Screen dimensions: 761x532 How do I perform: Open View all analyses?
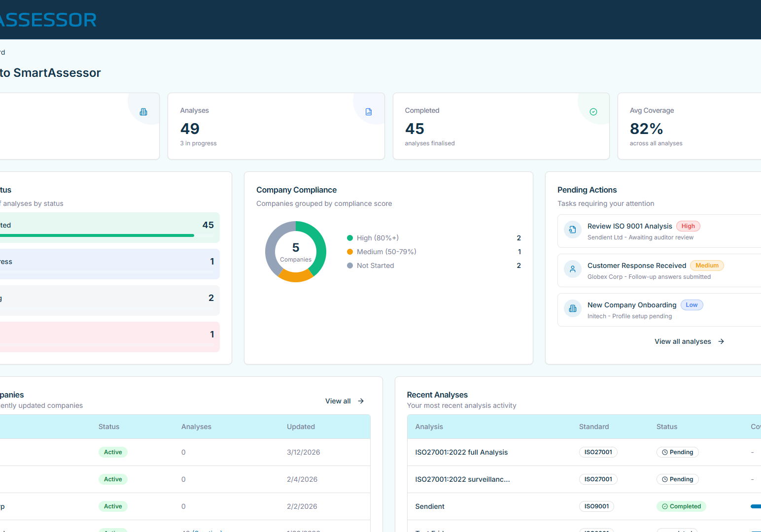click(683, 341)
